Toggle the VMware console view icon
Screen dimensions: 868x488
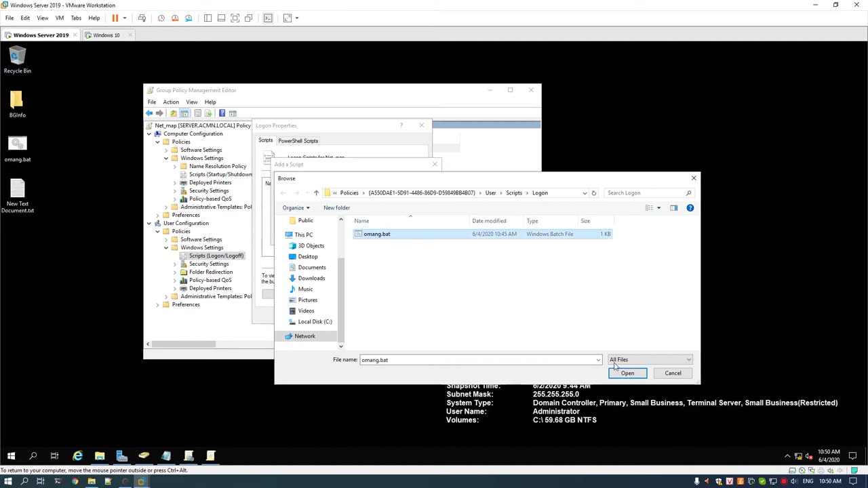(x=268, y=18)
